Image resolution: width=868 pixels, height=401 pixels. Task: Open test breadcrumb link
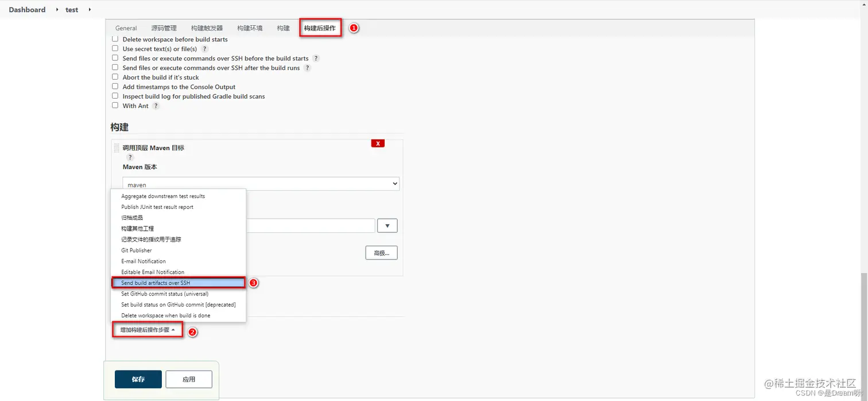click(x=72, y=10)
